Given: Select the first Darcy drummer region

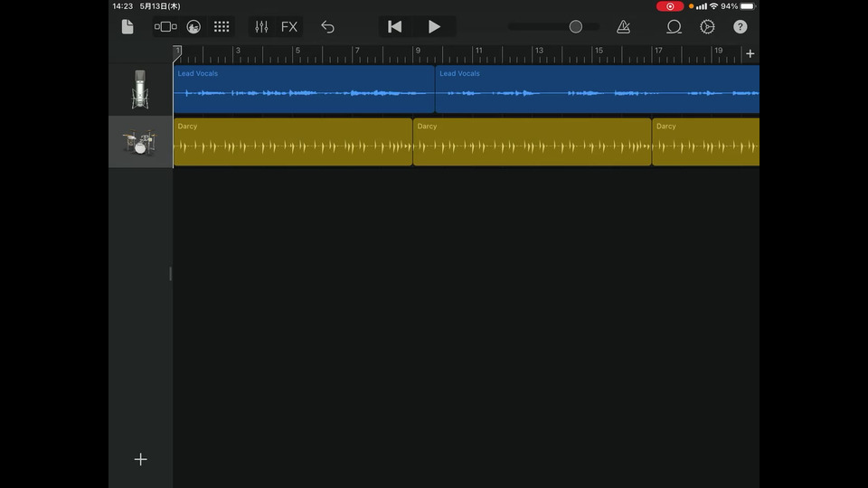Looking at the screenshot, I should [x=293, y=142].
